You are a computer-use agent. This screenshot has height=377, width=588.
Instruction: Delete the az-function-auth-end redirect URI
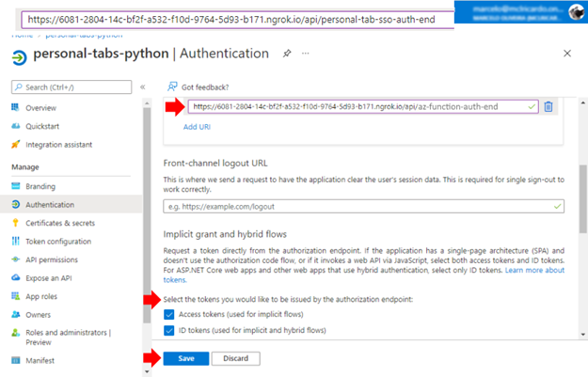[548, 107]
